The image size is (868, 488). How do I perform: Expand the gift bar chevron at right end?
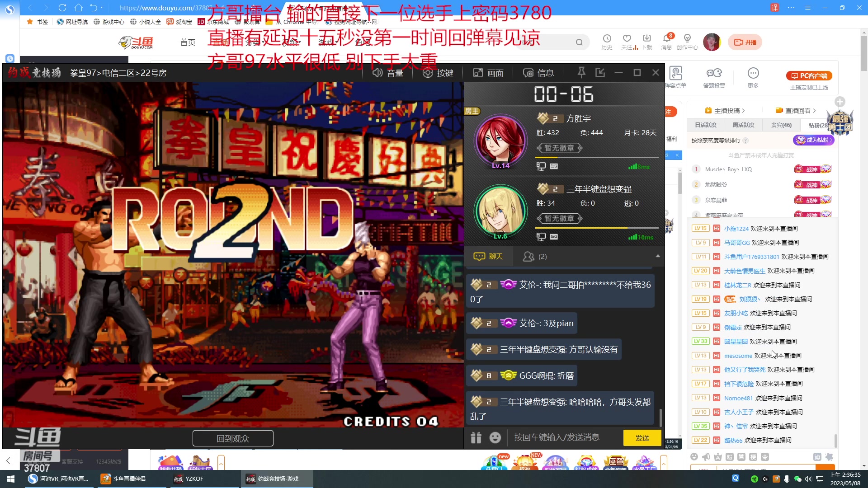[x=664, y=463]
